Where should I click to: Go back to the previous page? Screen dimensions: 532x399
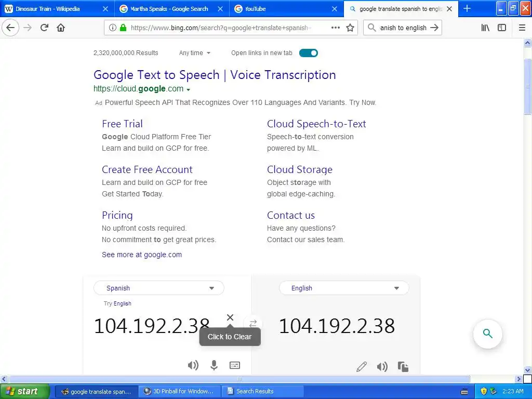tap(10, 28)
